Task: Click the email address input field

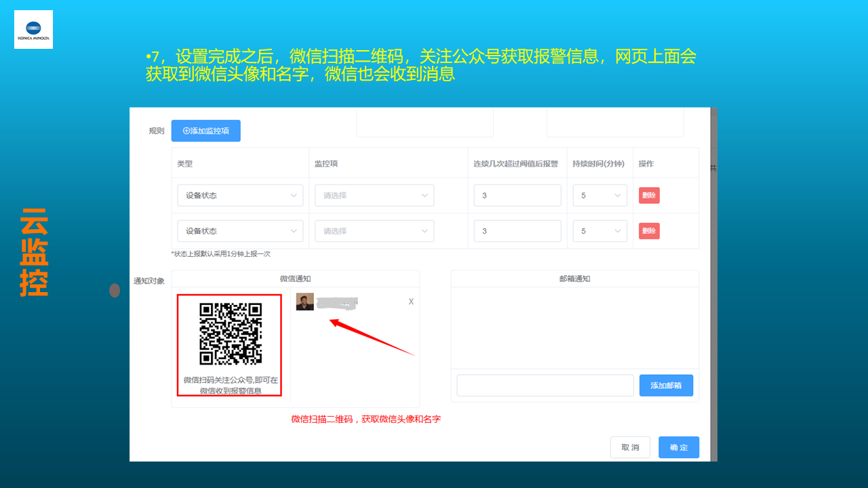Action: pyautogui.click(x=545, y=386)
